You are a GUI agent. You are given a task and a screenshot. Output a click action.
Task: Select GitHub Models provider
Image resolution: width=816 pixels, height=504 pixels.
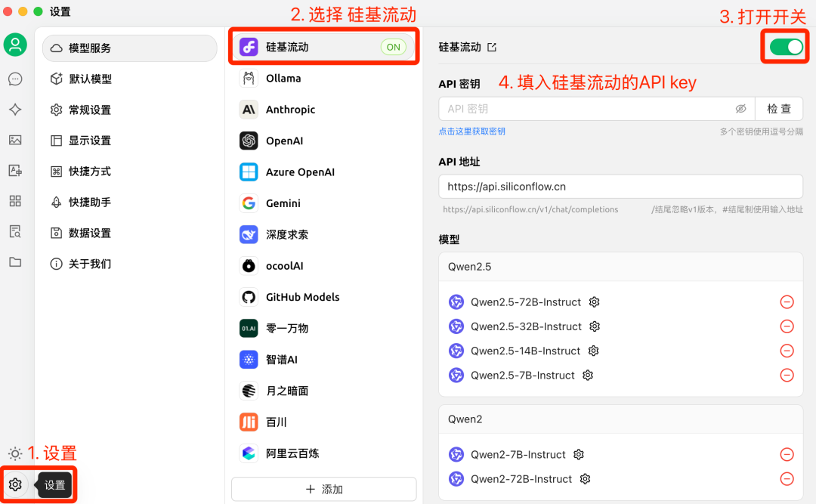pyautogui.click(x=323, y=297)
